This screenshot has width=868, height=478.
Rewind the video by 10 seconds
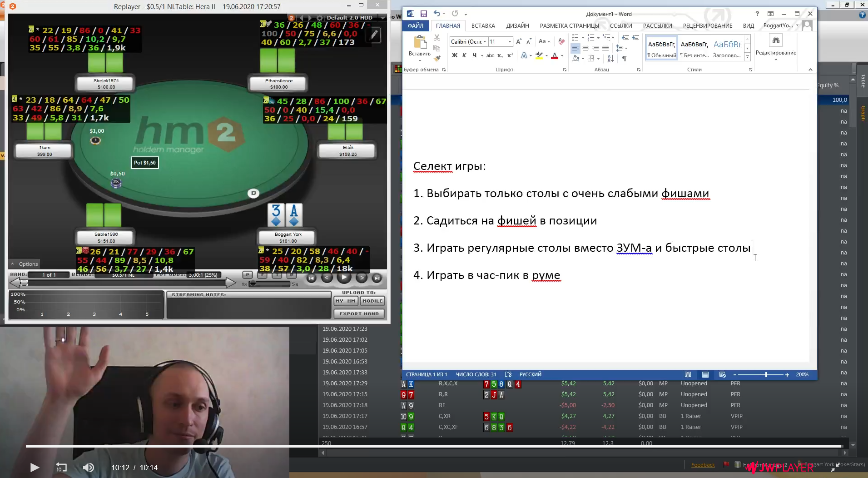61,468
